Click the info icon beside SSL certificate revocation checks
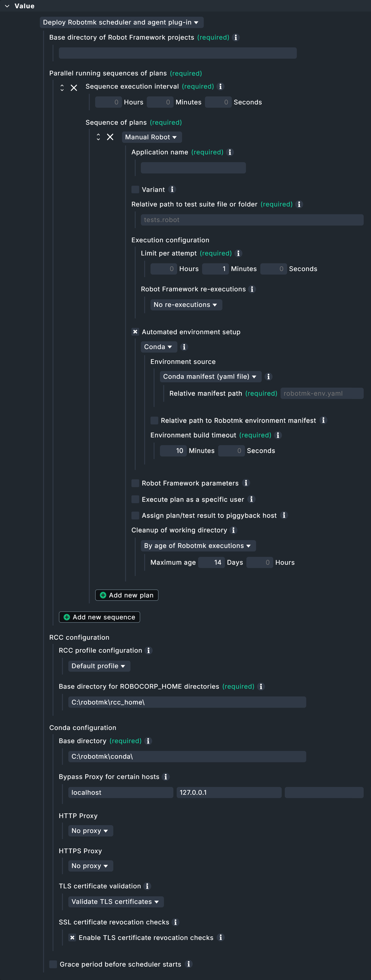 [175, 922]
